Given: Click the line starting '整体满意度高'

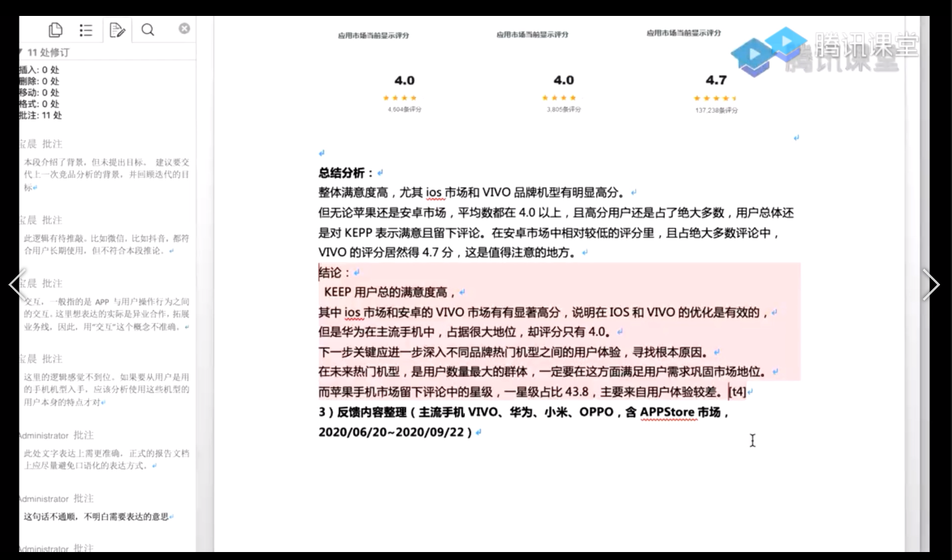Looking at the screenshot, I should 472,192.
